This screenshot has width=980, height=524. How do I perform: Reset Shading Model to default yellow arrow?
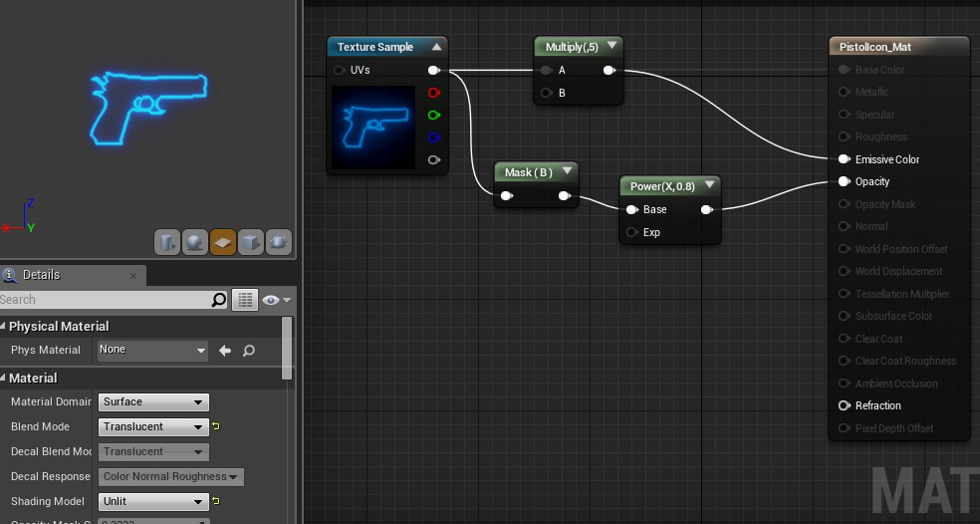(216, 501)
